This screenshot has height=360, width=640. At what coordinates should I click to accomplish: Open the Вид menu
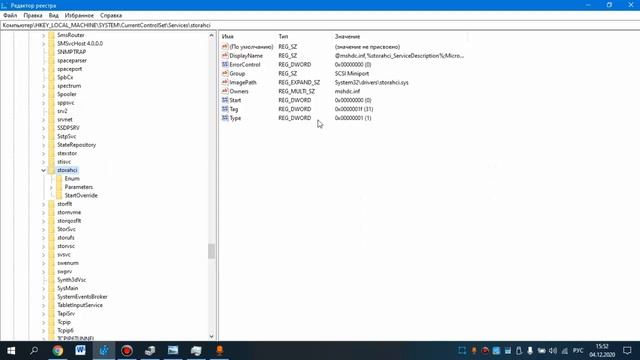coord(53,16)
